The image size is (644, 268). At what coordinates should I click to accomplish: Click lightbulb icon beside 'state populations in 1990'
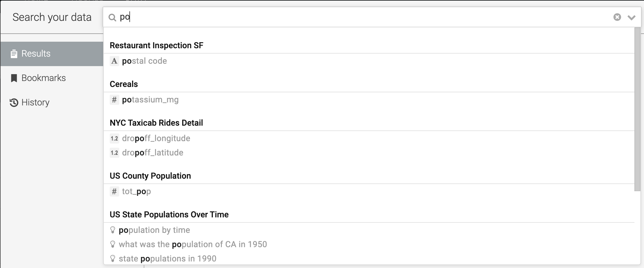[x=113, y=258]
